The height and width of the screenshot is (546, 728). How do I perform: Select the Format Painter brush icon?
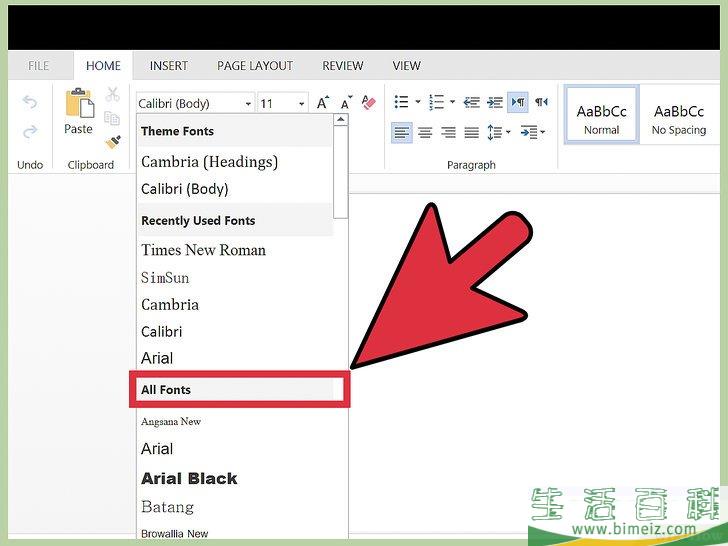pos(113,142)
